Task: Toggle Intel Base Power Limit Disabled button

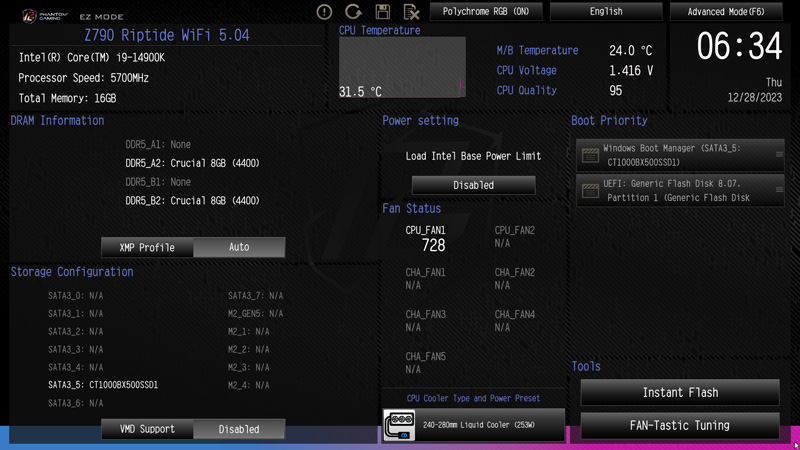Action: pyautogui.click(x=473, y=185)
